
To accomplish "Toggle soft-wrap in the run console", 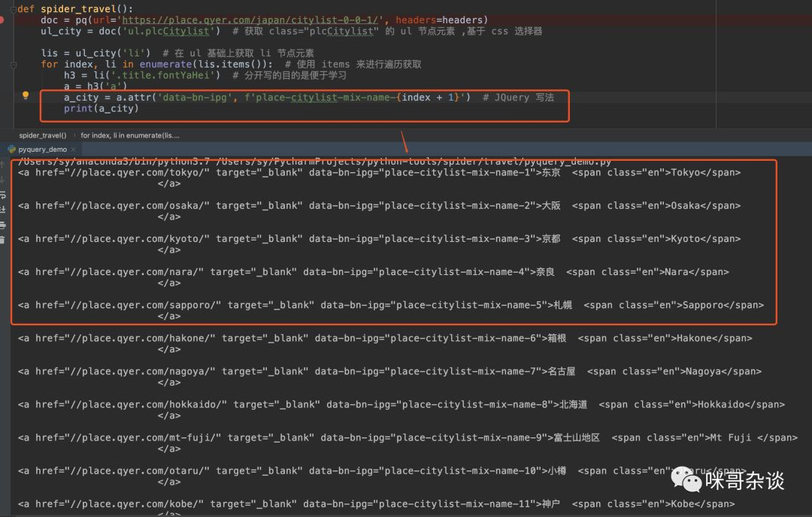I will click(x=2, y=195).
